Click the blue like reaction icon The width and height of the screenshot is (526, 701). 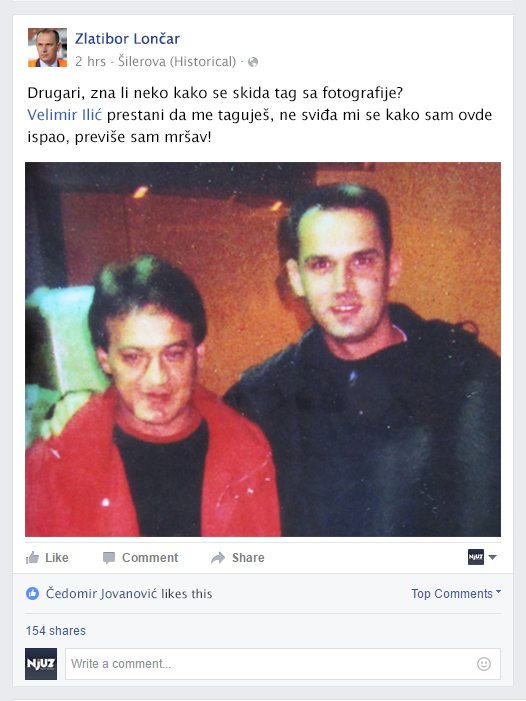coord(33,594)
